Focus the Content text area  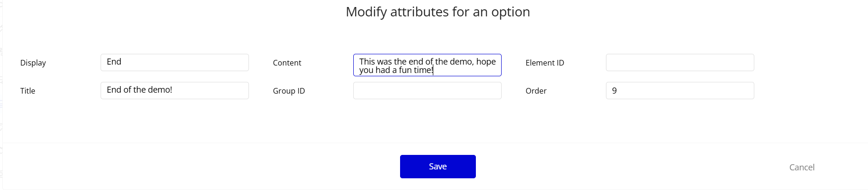coord(427,65)
